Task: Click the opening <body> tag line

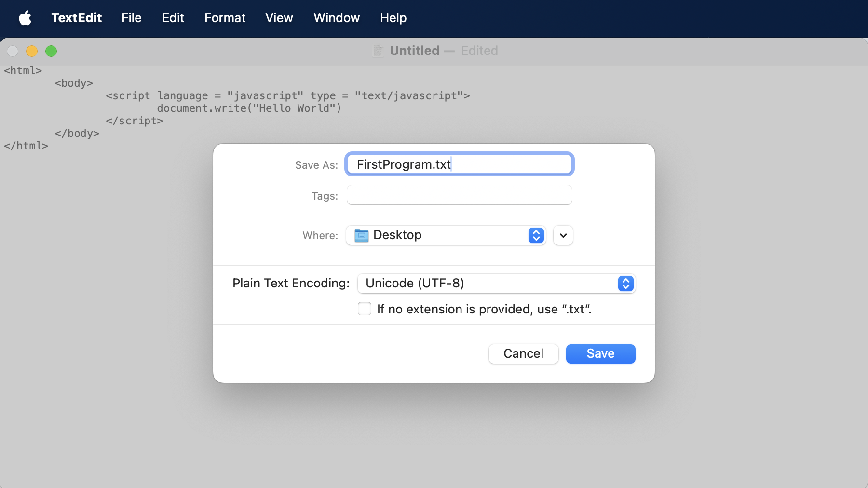Action: [x=74, y=83]
